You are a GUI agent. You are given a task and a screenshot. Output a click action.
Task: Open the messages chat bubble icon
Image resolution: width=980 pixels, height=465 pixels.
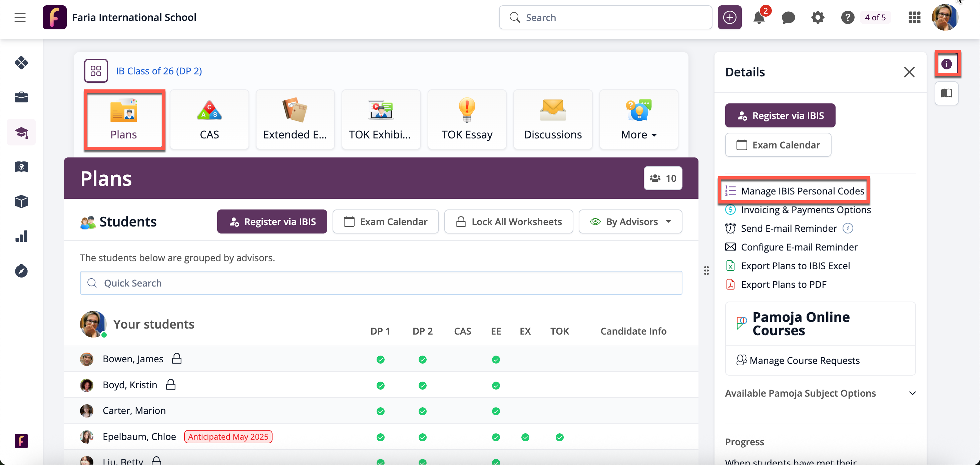[788, 17]
